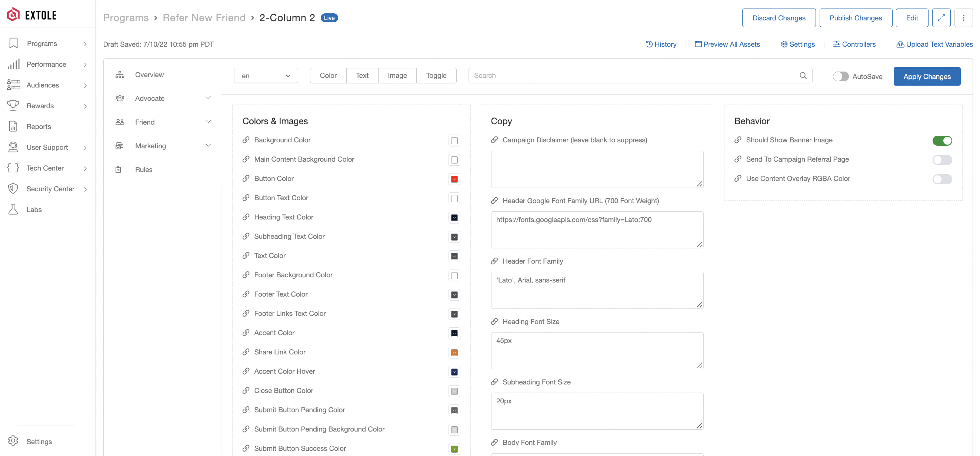The image size is (980, 456).
Task: Click the Advocate people icon
Action: [x=120, y=98]
